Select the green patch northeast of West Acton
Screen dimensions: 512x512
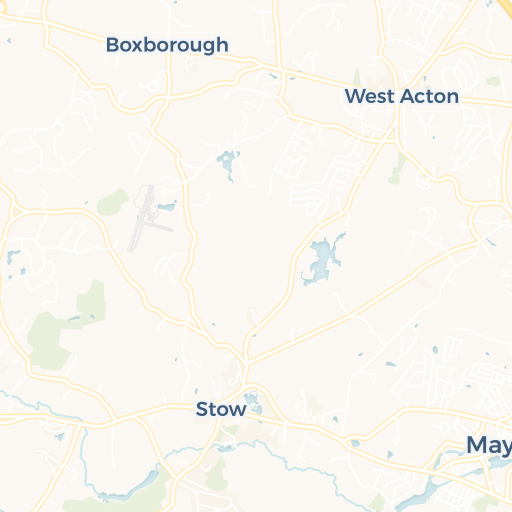[x=494, y=81]
